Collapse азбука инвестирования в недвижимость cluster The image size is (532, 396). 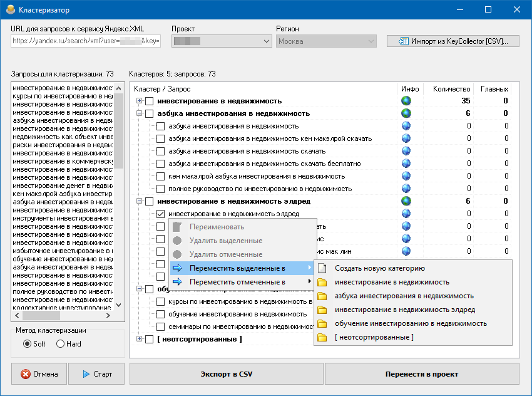139,113
